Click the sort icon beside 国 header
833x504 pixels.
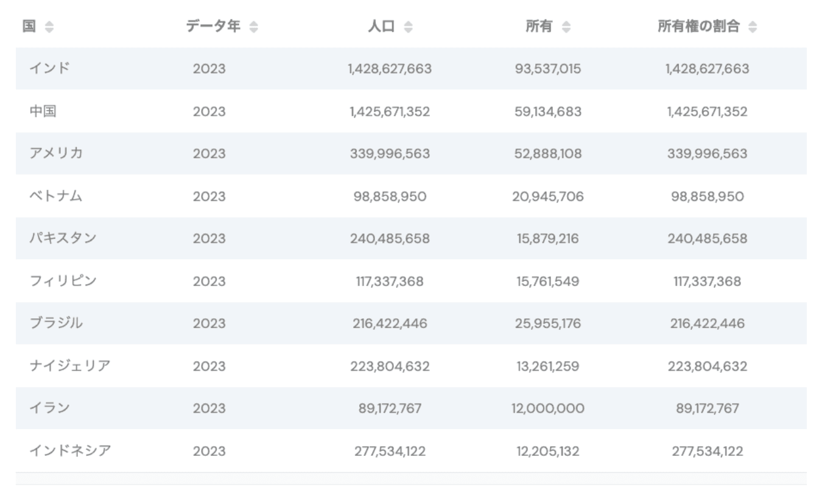(x=49, y=27)
